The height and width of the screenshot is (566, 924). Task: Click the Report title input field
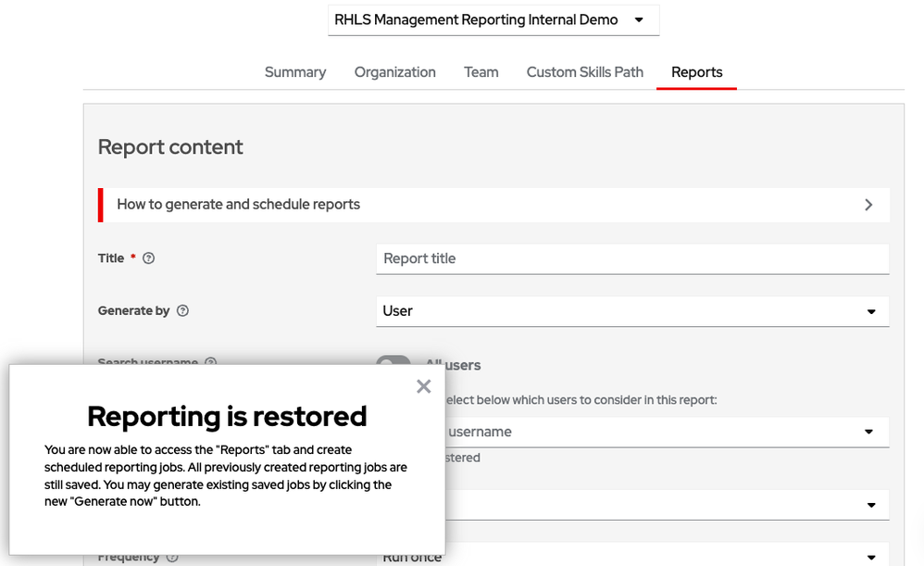click(632, 258)
